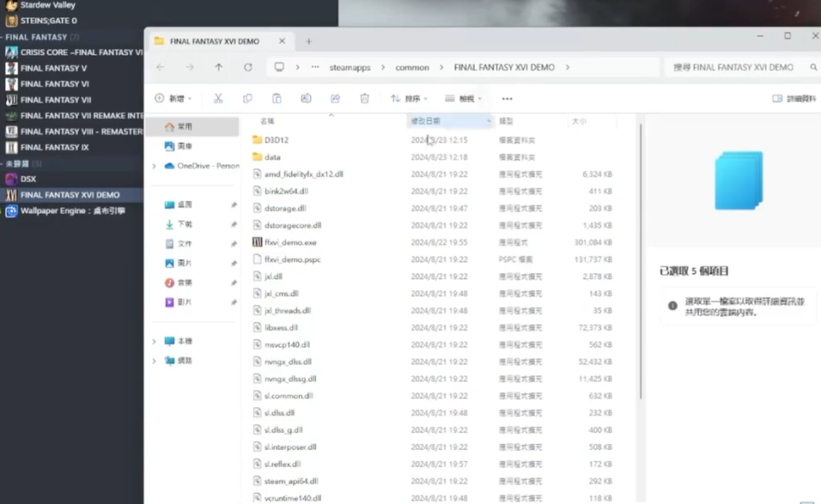The image size is (821, 504).
Task: Select FINAL FANTASY XVI DEMO in Steam
Action: pos(71,195)
